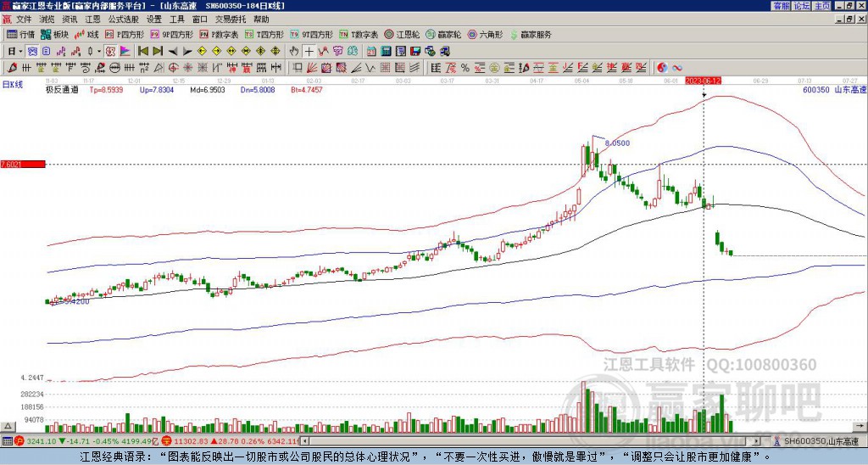The image size is (868, 465).
Task: Select the angle line drawing tool
Action: pos(356,68)
